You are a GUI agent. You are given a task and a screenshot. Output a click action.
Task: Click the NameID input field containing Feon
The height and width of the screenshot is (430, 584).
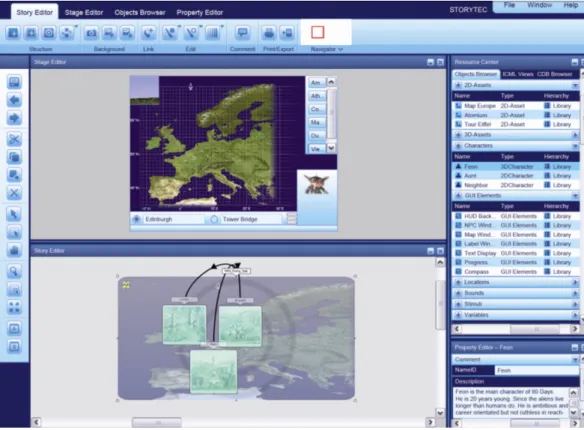(x=536, y=370)
